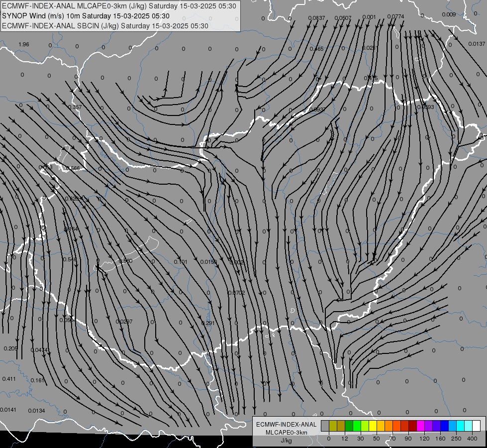Click the gray swatch in the legend
The image size is (487, 448).
325,426
